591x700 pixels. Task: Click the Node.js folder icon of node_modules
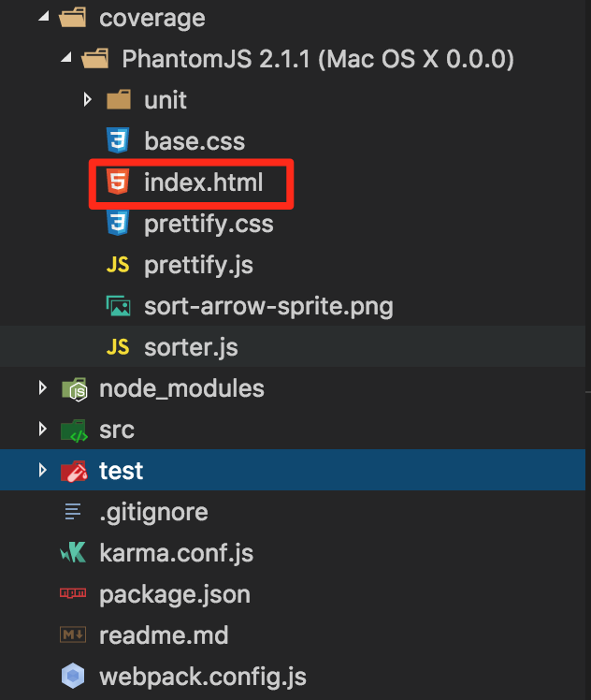(x=74, y=389)
